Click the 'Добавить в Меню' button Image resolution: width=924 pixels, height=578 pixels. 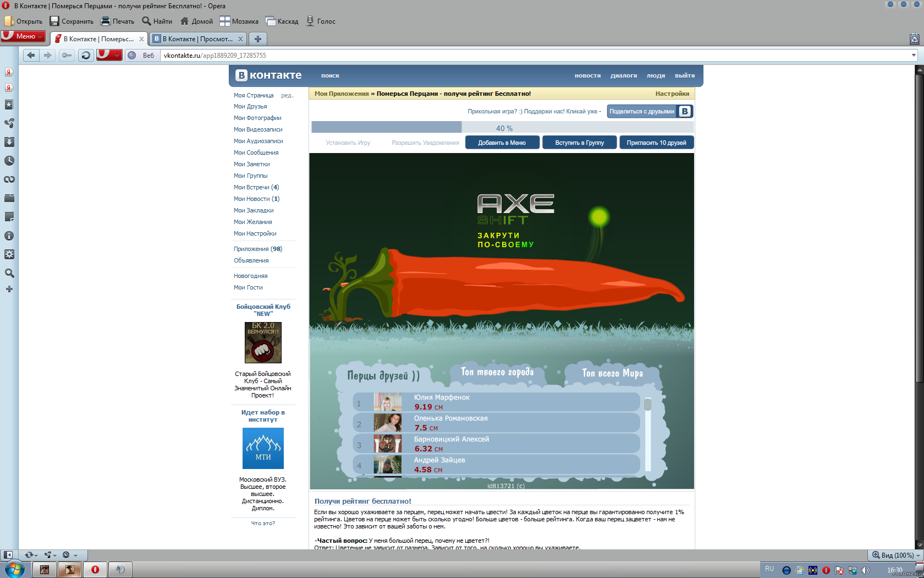(502, 143)
